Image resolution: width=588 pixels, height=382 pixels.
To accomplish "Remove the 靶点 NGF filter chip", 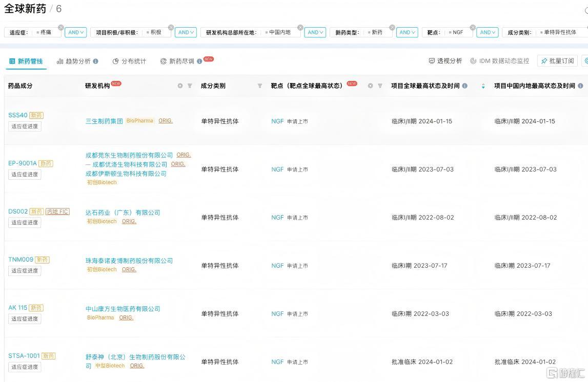I will (473, 28).
